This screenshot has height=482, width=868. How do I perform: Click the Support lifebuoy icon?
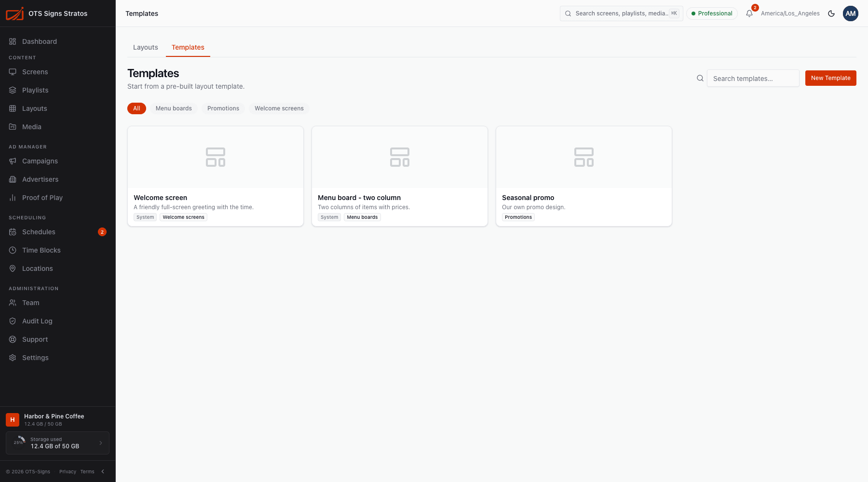point(13,339)
